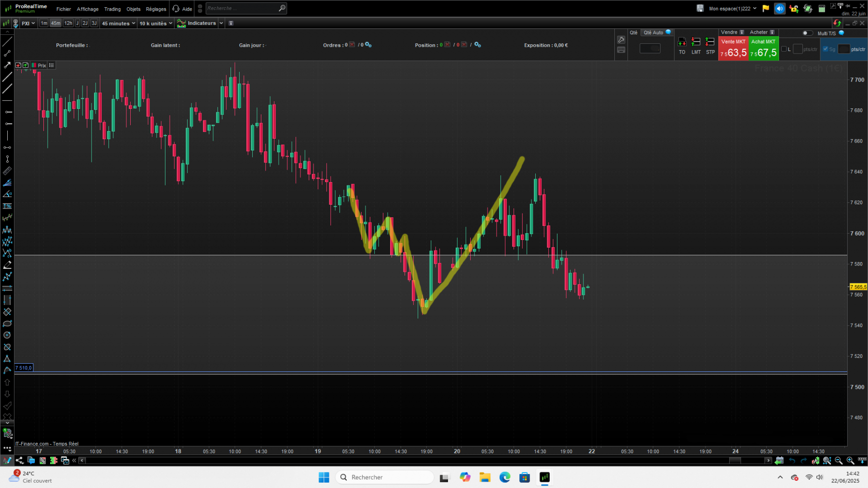Click the zoom out magnifier icon
The image size is (868, 488).
tap(839, 461)
